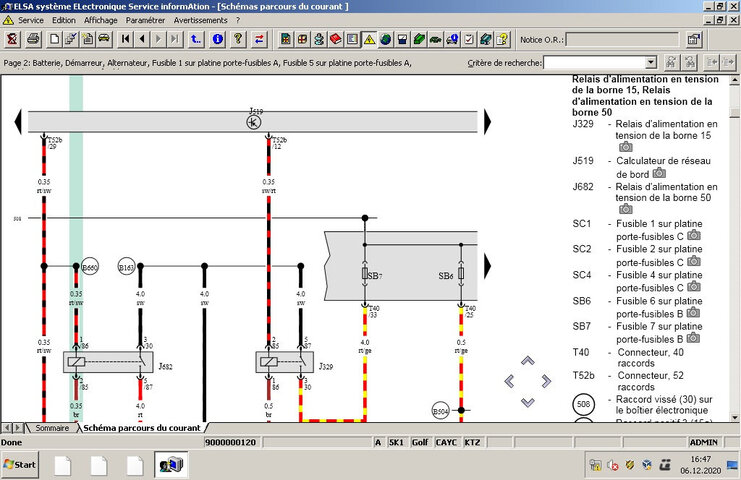Switch to the Sommaire tab
741x480 pixels.
tap(52, 428)
